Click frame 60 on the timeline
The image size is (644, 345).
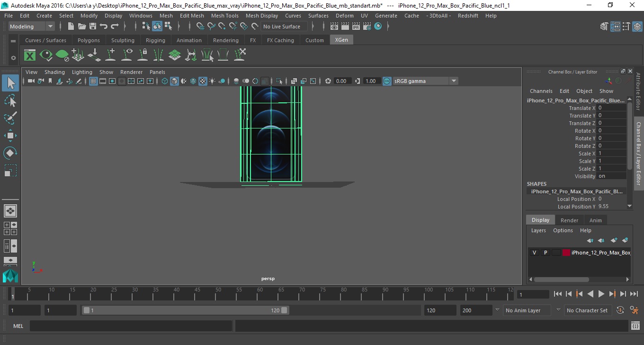[x=260, y=294]
